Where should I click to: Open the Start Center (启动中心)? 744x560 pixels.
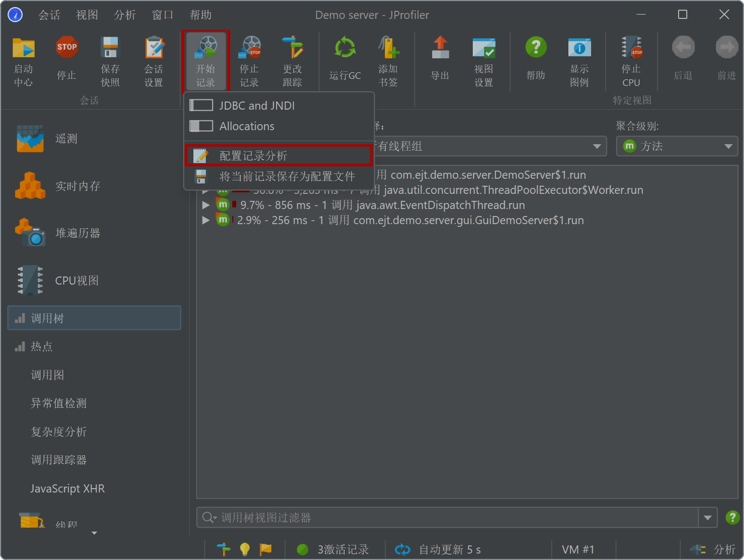23,62
